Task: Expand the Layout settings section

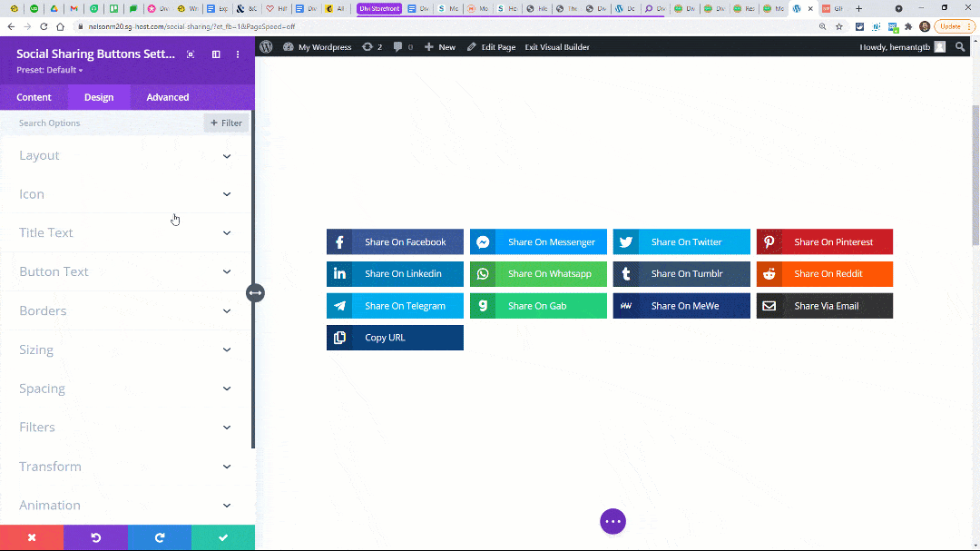Action: (125, 156)
